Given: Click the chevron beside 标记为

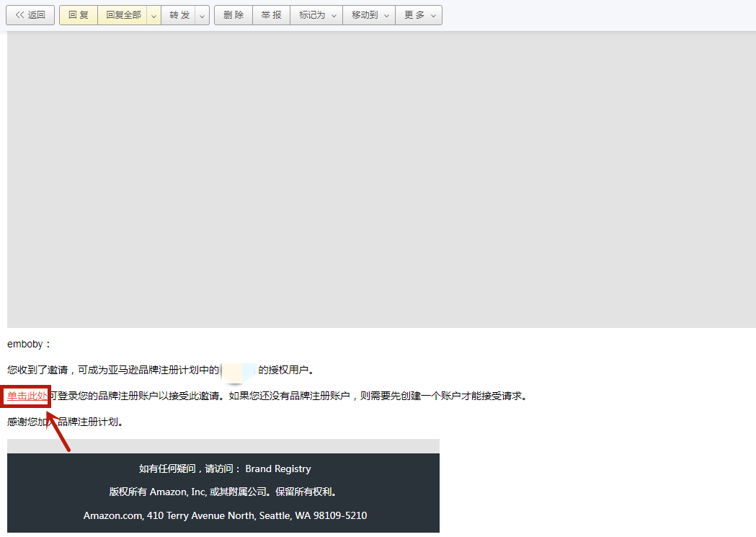Looking at the screenshot, I should [x=334, y=14].
